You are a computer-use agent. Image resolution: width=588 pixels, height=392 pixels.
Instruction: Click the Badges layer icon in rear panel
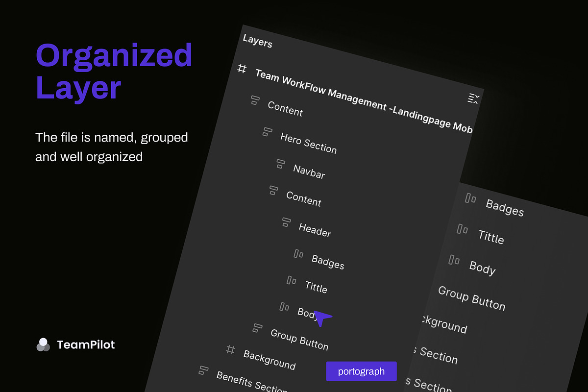click(470, 198)
